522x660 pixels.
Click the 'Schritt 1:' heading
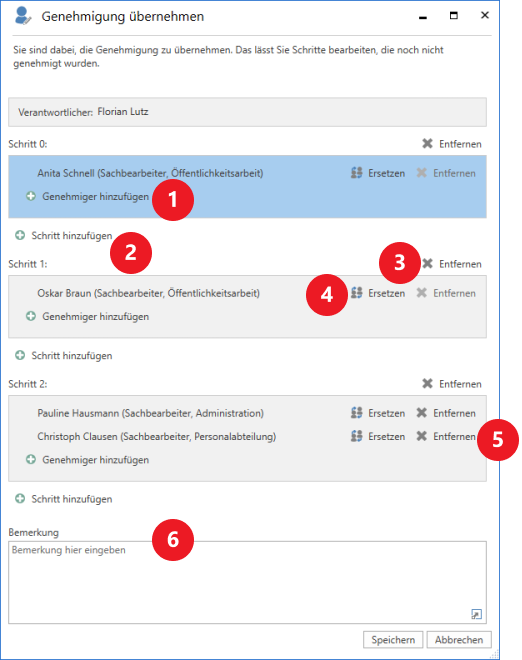click(28, 264)
